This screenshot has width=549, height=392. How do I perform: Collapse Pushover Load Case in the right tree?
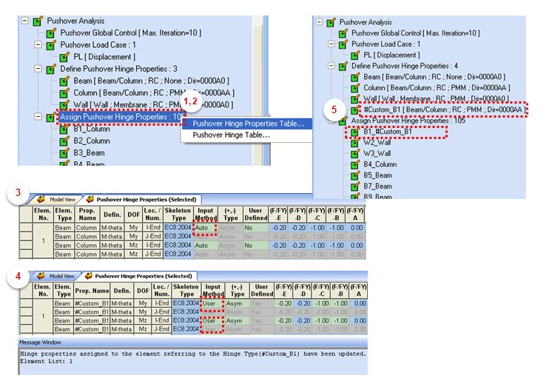point(330,44)
